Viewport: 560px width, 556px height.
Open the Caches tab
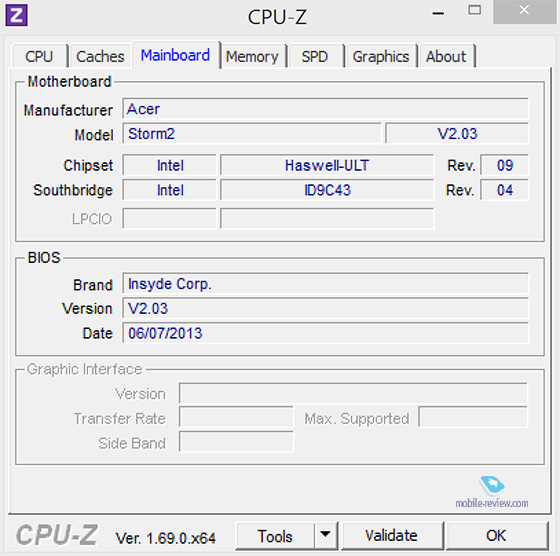(100, 56)
